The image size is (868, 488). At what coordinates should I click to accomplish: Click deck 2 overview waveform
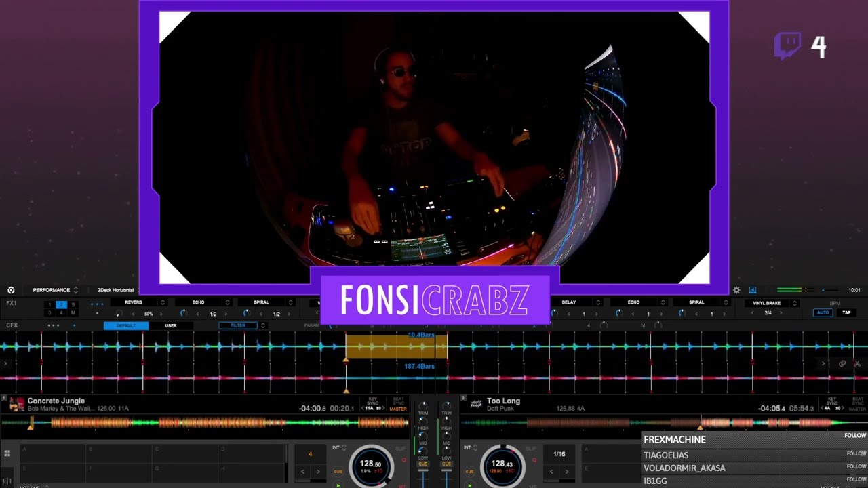tap(663, 423)
